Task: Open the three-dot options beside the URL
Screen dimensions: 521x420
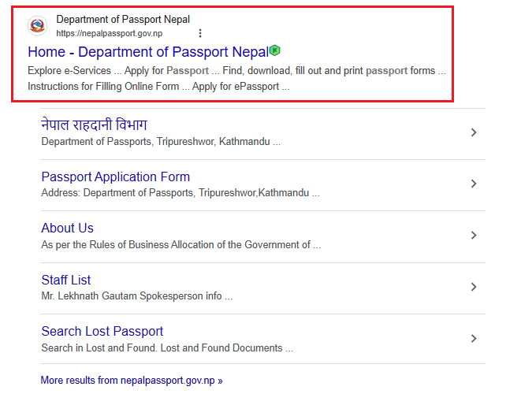Action: pos(200,33)
